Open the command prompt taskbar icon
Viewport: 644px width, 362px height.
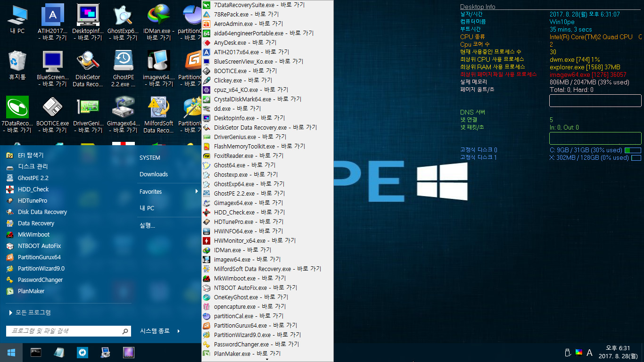36,352
